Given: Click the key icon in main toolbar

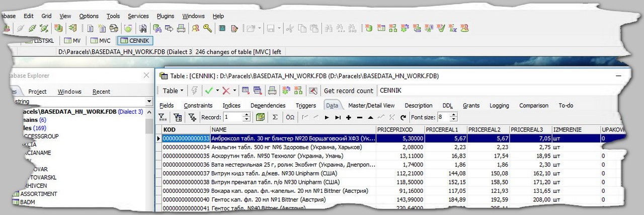Looking at the screenshot, I should pos(207,29).
